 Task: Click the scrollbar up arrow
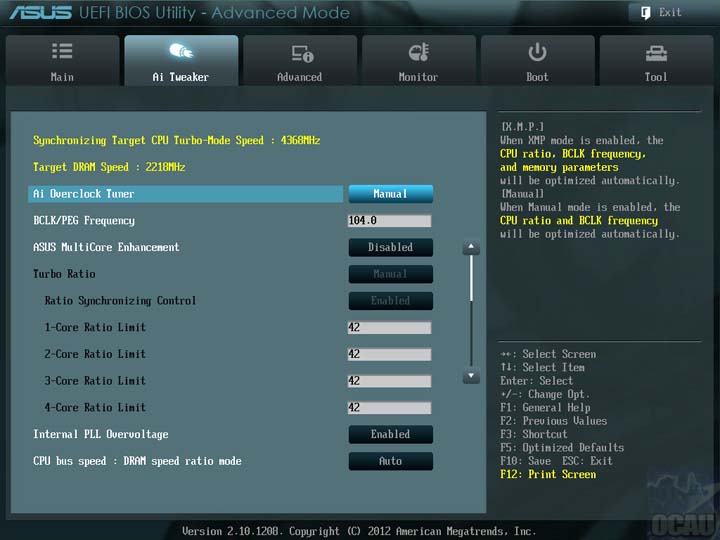471,247
